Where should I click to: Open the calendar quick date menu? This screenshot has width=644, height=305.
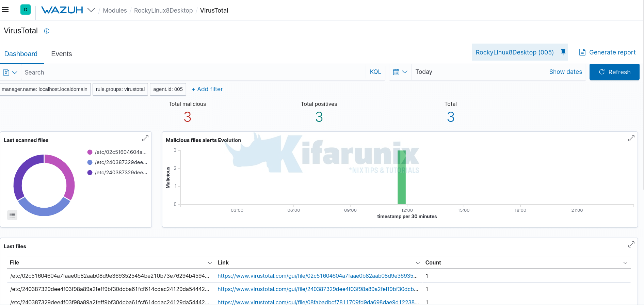(400, 72)
